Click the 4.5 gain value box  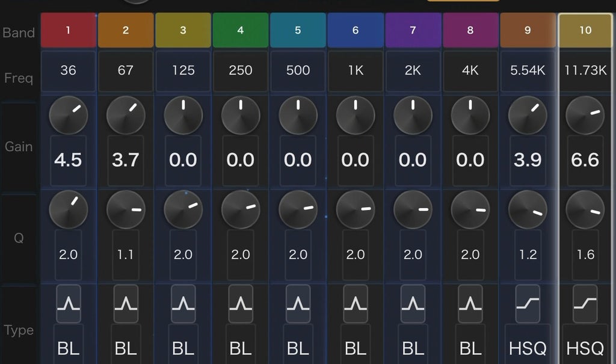click(69, 161)
